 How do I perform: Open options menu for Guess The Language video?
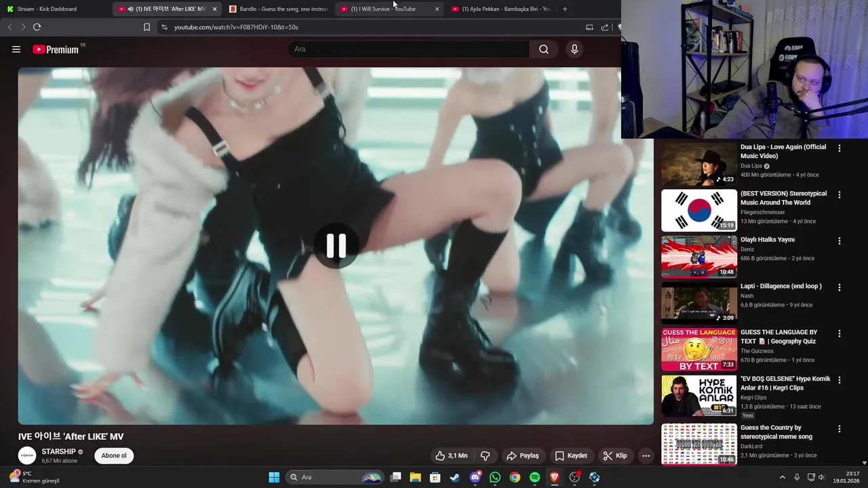[x=839, y=333]
